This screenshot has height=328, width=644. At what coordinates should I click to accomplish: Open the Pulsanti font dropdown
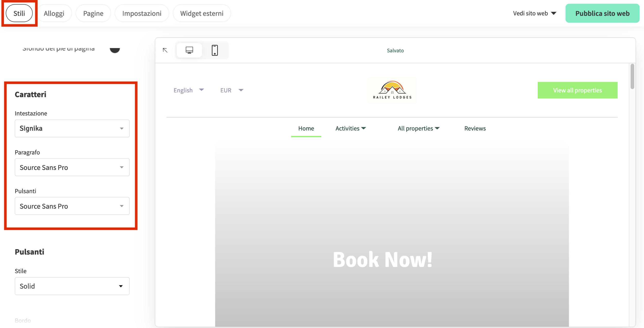72,206
